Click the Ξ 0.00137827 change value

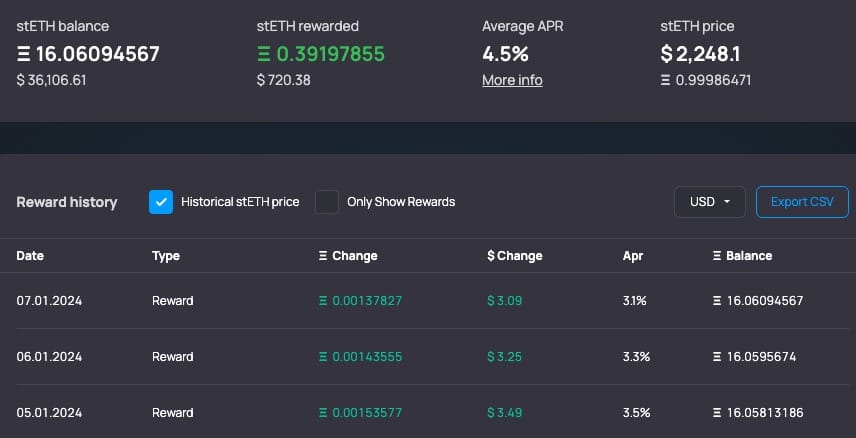(x=360, y=301)
